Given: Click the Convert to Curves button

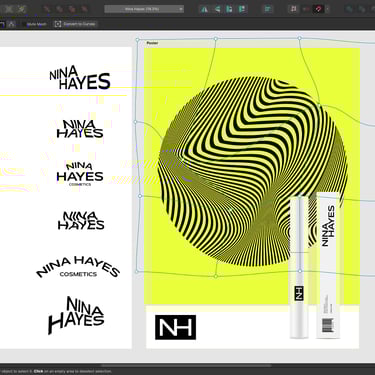Looking at the screenshot, I should point(75,24).
